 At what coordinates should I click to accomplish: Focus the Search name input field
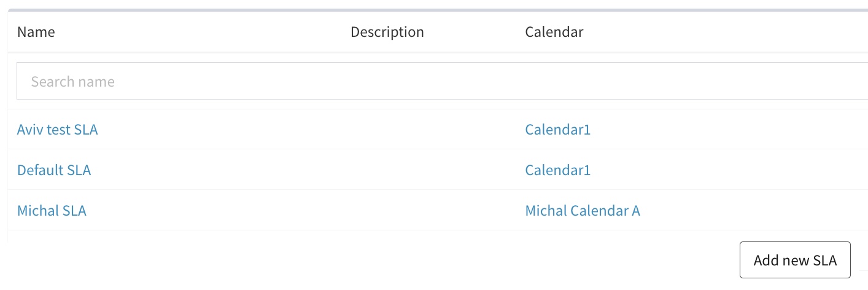pyautogui.click(x=442, y=81)
